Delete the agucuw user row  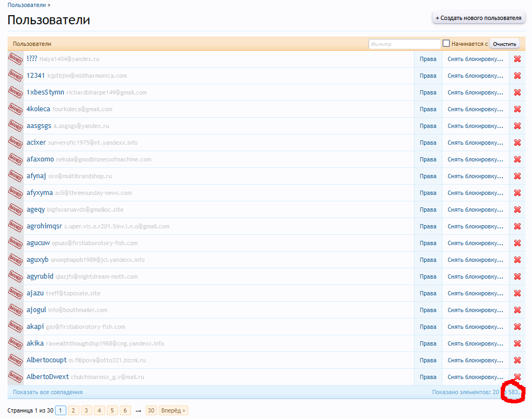517,243
